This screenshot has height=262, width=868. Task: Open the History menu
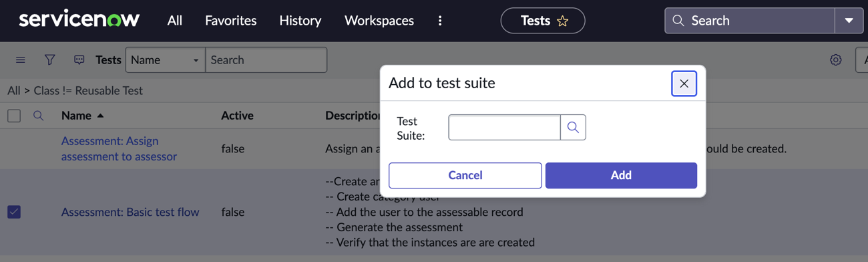pyautogui.click(x=300, y=21)
